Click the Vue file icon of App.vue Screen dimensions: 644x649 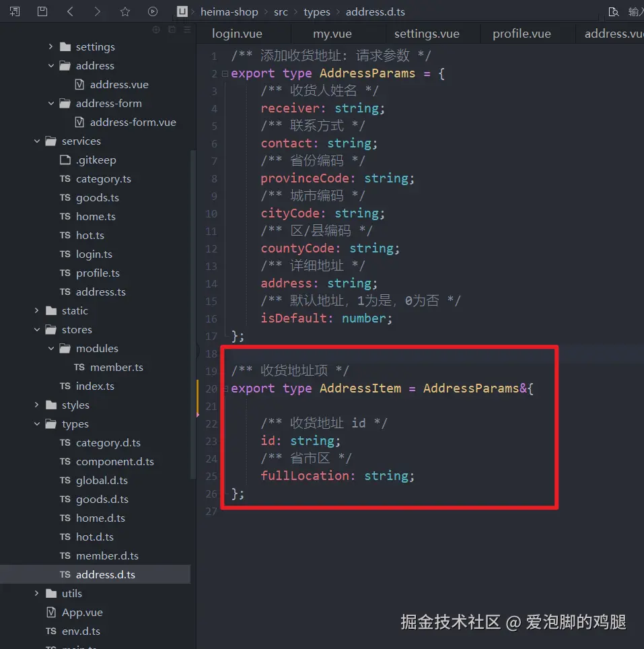click(x=51, y=612)
